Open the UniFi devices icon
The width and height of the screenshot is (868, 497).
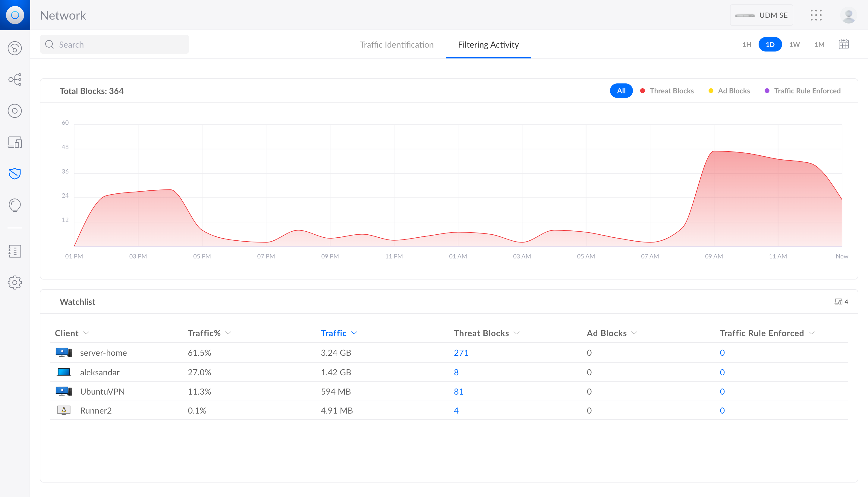tap(15, 111)
